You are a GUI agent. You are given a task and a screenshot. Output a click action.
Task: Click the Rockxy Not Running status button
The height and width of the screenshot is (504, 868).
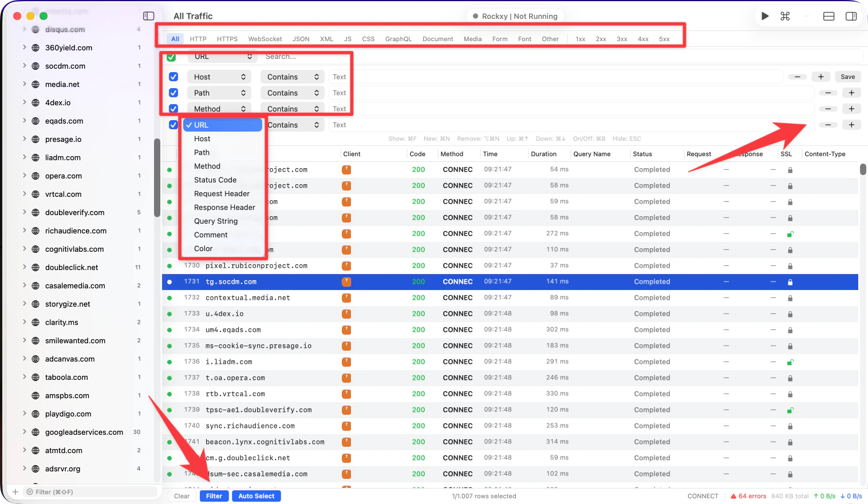(x=515, y=16)
